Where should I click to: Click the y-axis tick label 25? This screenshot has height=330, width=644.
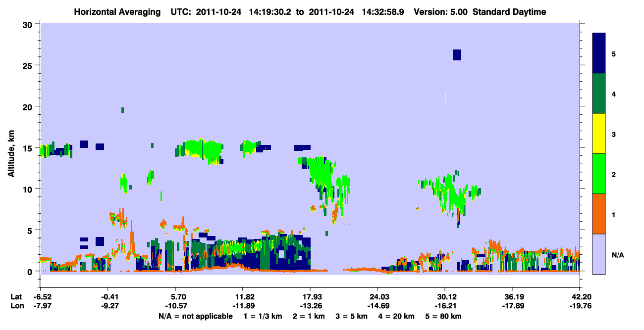(29, 65)
